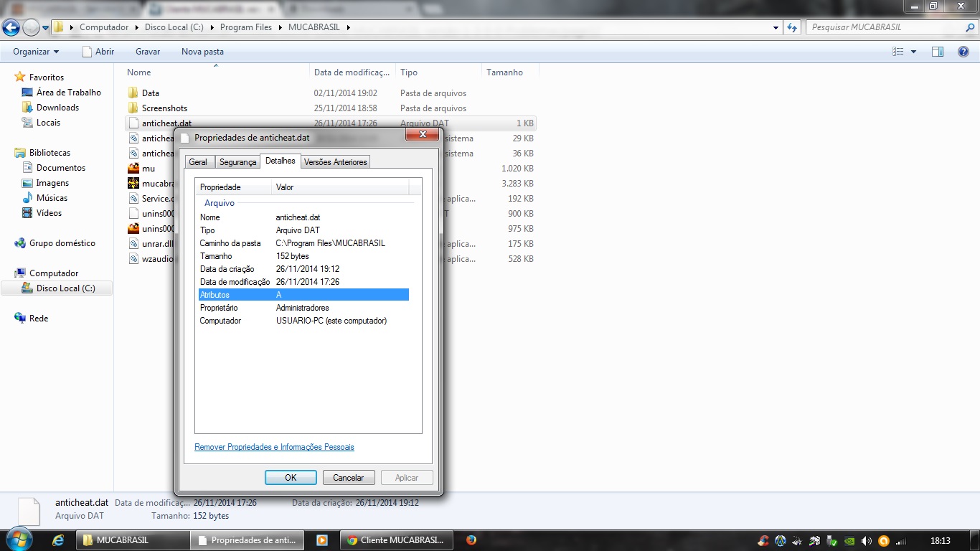Expand the address bar history dropdown

tap(776, 27)
